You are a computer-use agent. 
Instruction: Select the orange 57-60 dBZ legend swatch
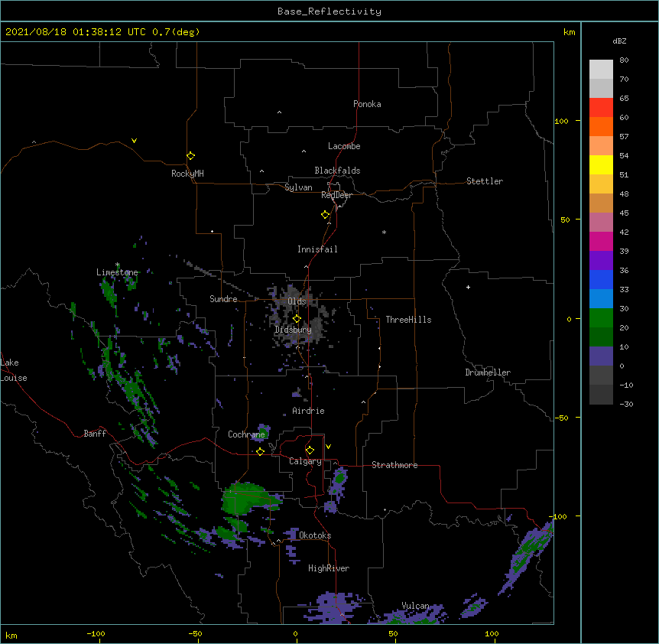(x=601, y=126)
